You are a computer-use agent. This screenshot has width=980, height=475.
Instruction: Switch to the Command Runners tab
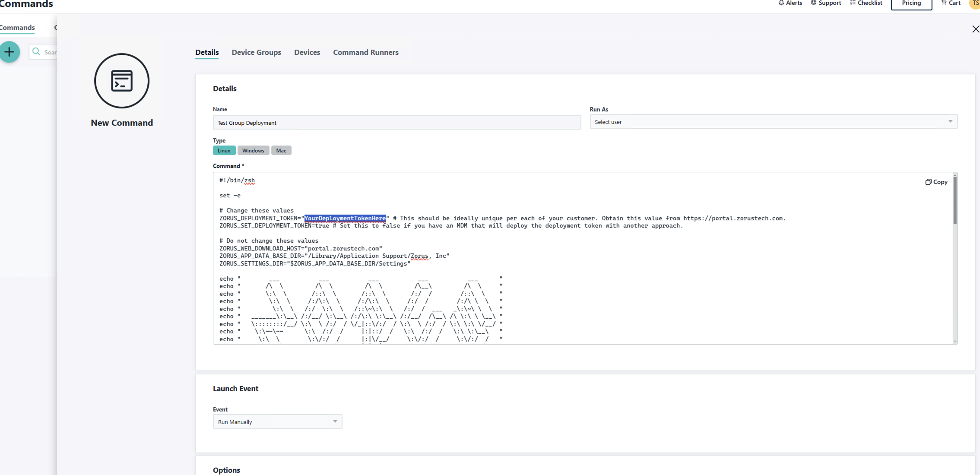[366, 52]
